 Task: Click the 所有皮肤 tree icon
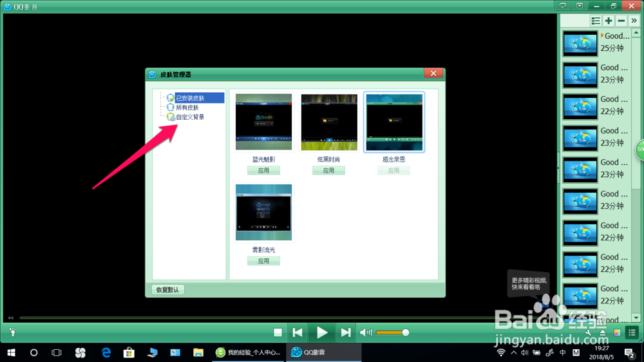(171, 107)
